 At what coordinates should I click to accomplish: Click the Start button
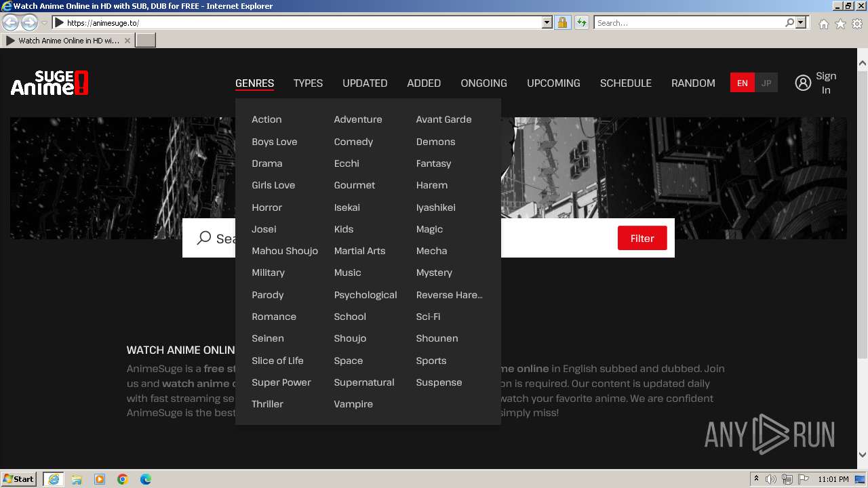[19, 479]
